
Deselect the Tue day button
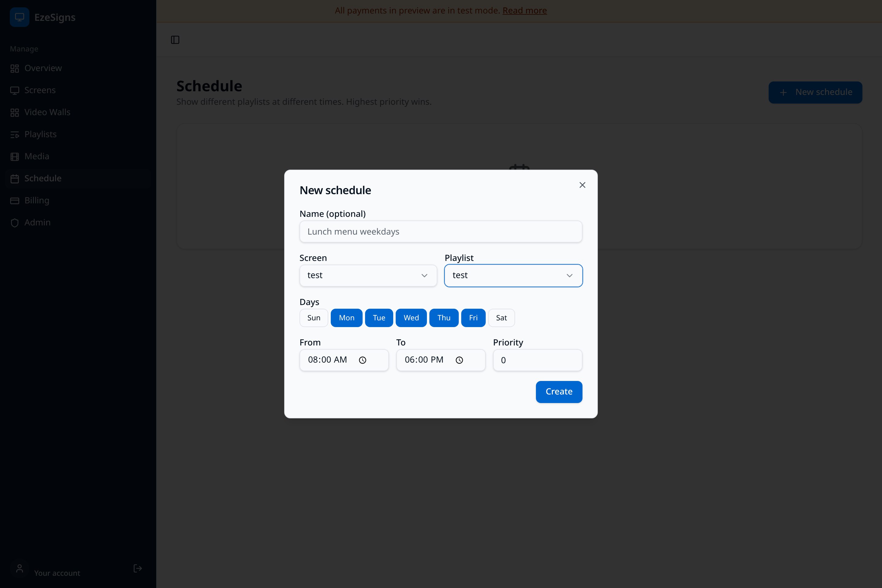point(379,318)
